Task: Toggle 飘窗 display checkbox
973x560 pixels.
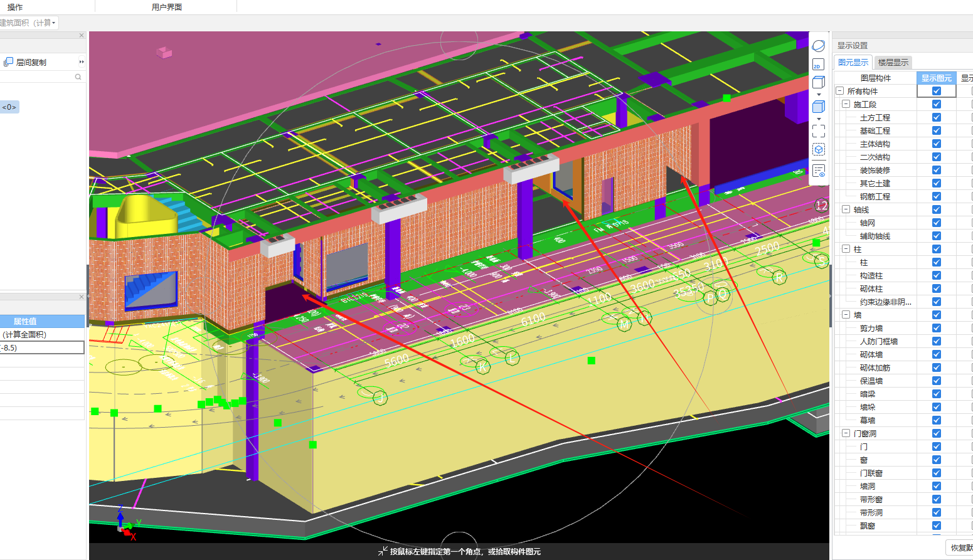Action: (937, 526)
